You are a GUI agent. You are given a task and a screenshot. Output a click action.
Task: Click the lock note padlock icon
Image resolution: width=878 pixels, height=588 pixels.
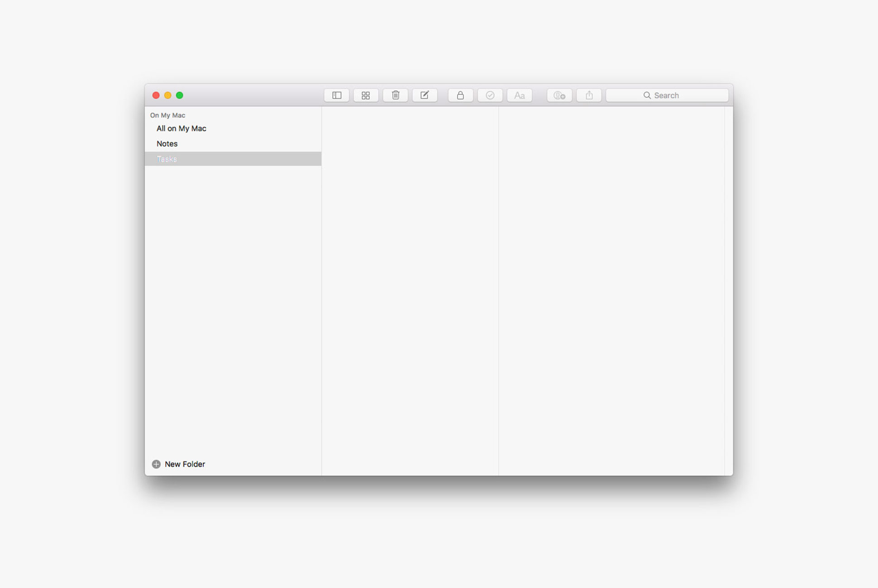point(460,95)
